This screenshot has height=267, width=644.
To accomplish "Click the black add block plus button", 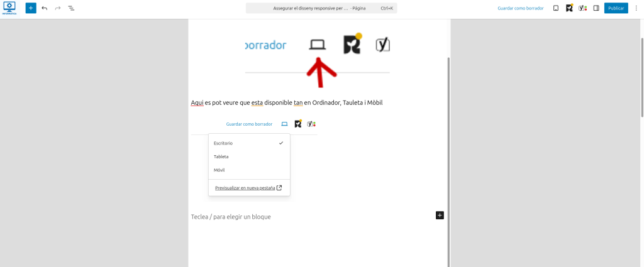I will 440,215.
